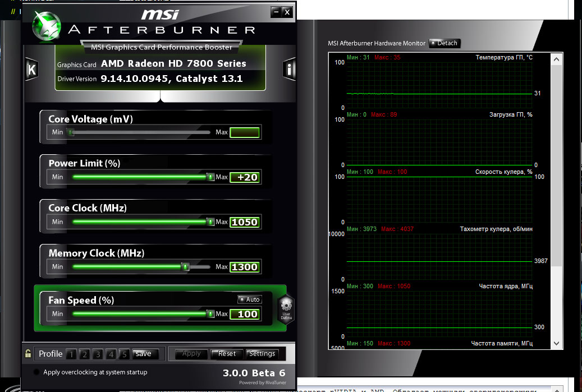Click the Core Clock slider handle
The height and width of the screenshot is (392, 582).
point(210,222)
